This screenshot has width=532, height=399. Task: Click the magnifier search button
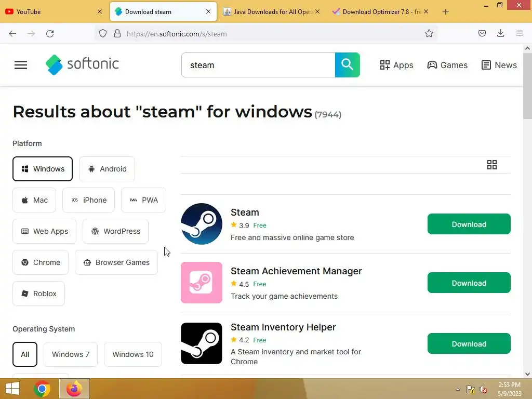347,65
